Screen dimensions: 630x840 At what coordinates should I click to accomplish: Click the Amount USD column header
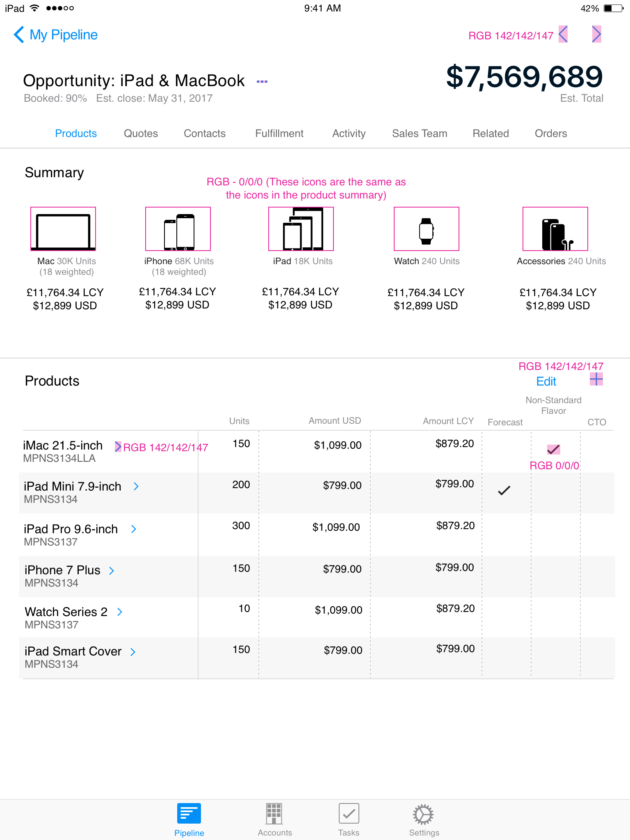pos(335,421)
